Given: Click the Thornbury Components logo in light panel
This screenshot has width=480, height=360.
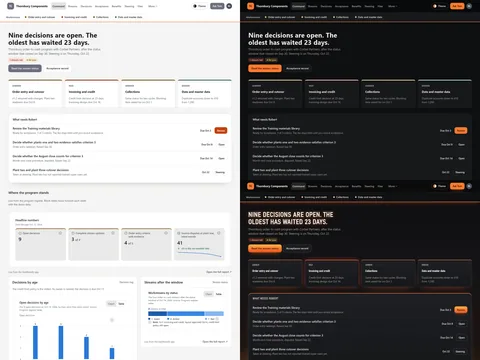Looking at the screenshot, I should 11,6.
